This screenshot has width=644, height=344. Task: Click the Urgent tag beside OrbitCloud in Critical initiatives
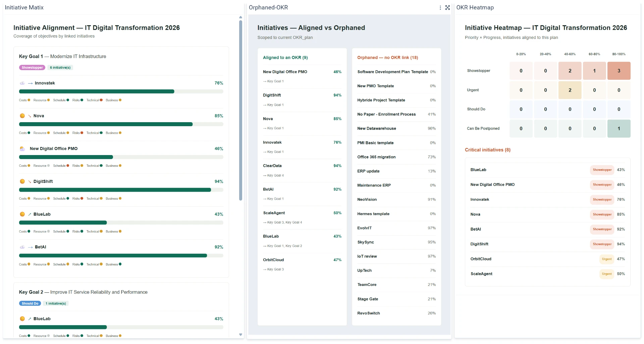[x=606, y=259]
